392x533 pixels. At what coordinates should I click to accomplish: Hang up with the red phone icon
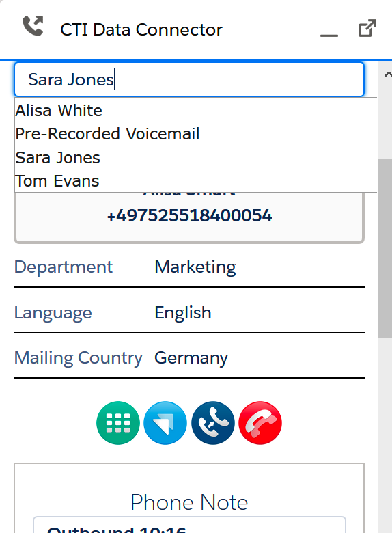click(x=260, y=423)
